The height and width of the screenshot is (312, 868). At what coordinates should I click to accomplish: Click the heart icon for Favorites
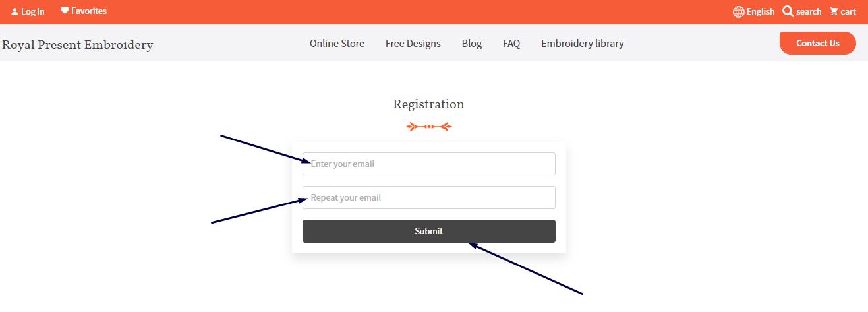point(65,11)
